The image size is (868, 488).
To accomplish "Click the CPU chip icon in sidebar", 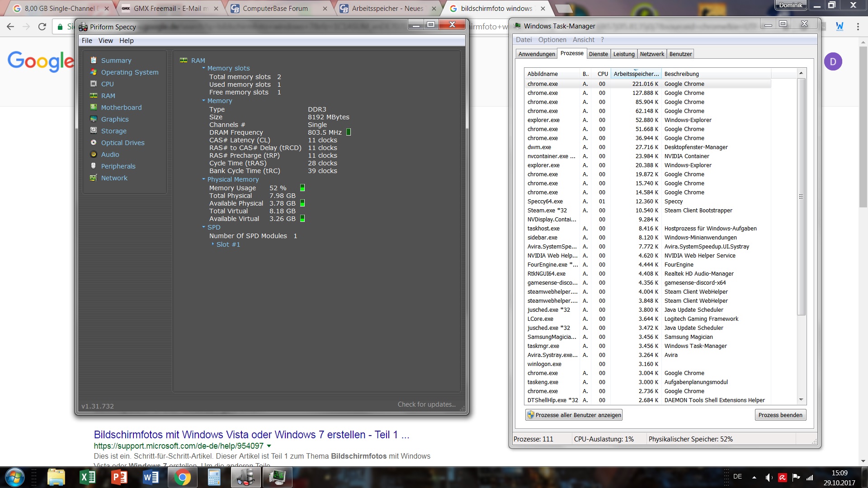I will coord(94,84).
